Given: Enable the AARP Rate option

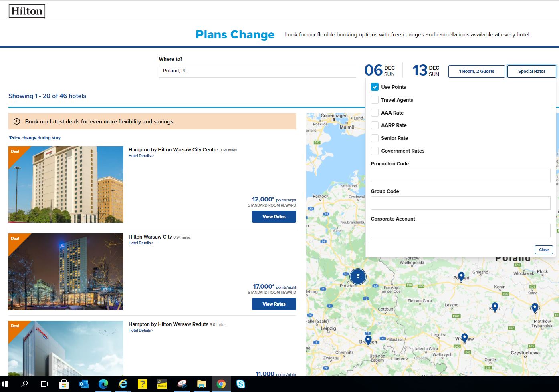Looking at the screenshot, I should (375, 125).
